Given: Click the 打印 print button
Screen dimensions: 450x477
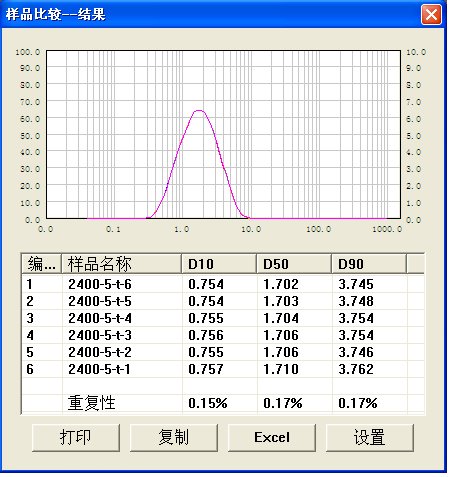Looking at the screenshot, I should pos(76,437).
